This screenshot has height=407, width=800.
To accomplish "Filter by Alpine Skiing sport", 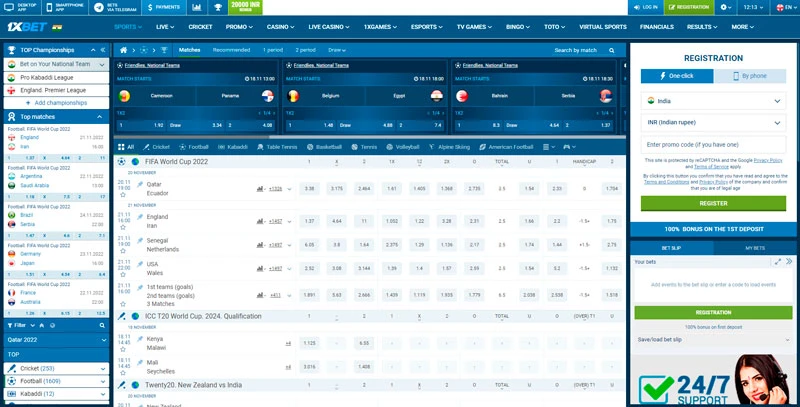I will click(x=449, y=147).
